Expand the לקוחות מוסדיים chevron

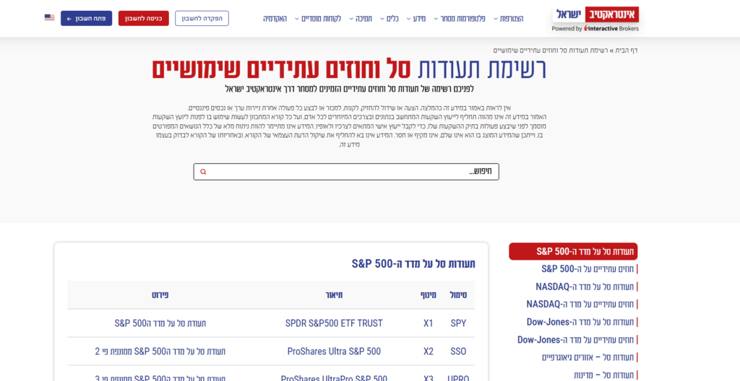pyautogui.click(x=296, y=19)
